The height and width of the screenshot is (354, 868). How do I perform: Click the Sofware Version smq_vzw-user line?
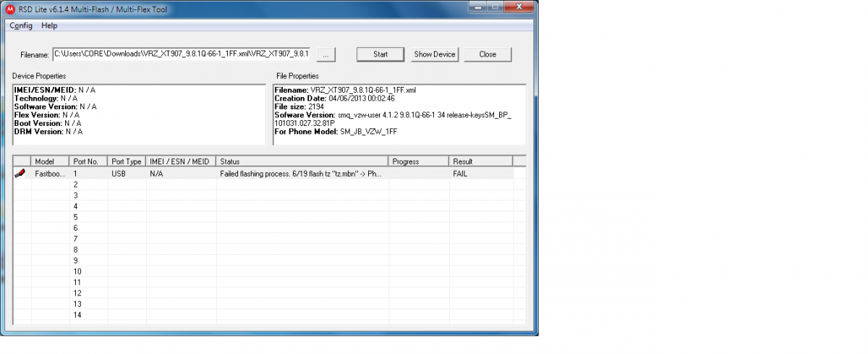(393, 119)
